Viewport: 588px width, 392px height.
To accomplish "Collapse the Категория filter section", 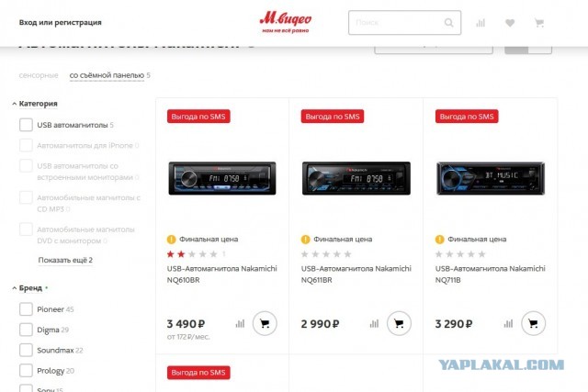I will pyautogui.click(x=35, y=104).
